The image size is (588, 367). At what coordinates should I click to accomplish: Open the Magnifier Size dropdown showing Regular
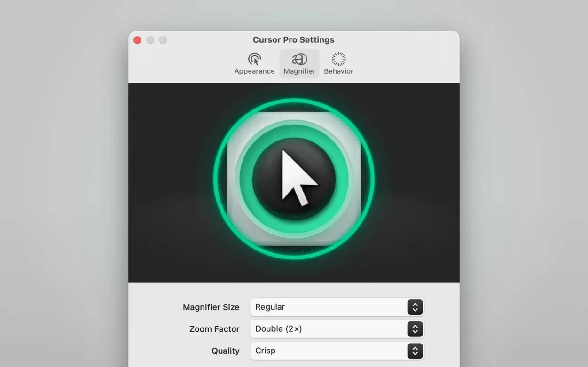337,307
